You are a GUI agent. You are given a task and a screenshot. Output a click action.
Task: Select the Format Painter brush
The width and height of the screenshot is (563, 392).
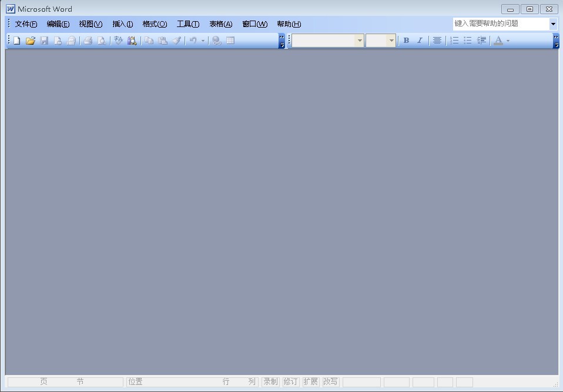point(176,41)
